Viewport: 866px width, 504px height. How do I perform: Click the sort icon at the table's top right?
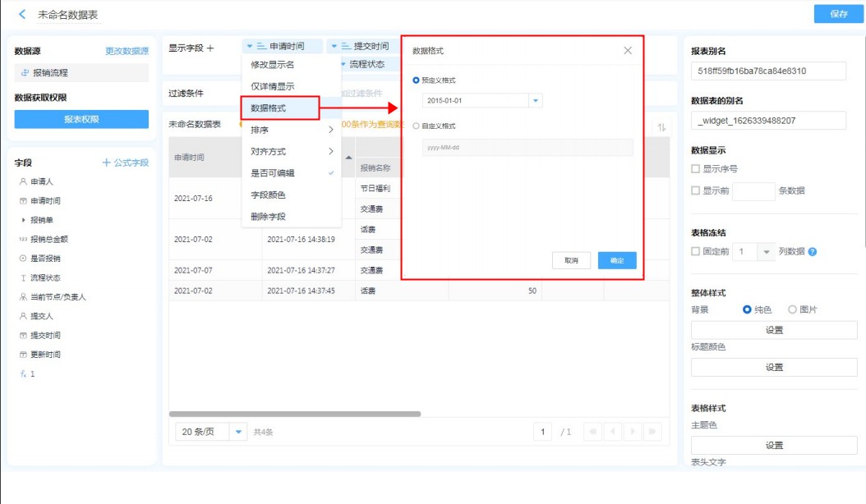(661, 127)
